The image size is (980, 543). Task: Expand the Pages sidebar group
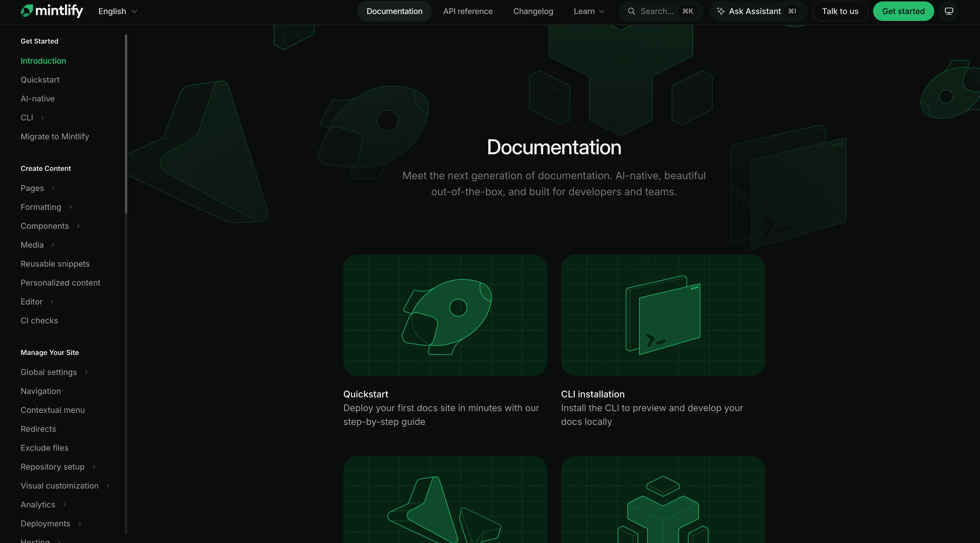pos(38,188)
